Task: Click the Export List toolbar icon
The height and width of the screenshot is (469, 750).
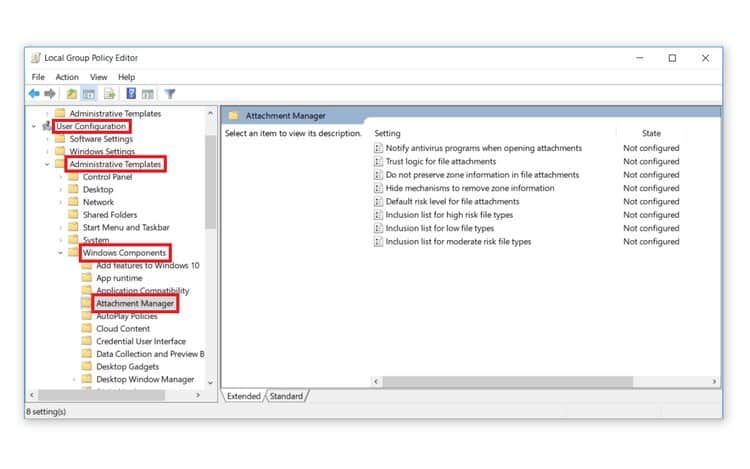Action: pyautogui.click(x=110, y=94)
